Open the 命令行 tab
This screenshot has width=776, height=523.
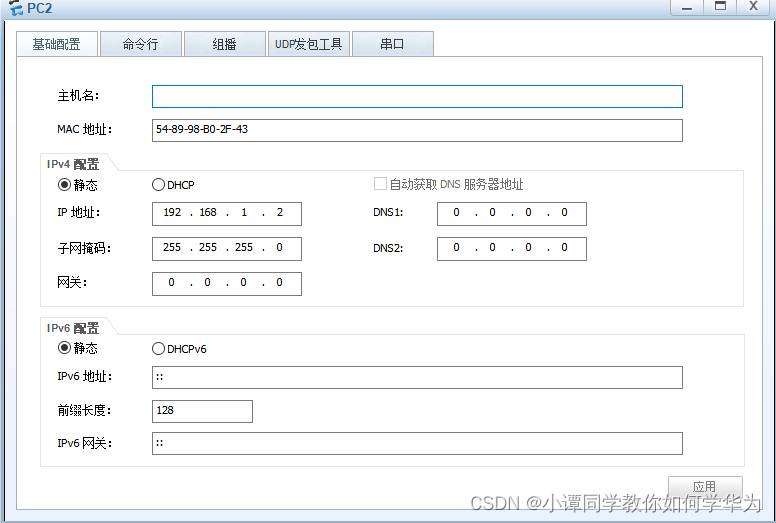point(141,44)
